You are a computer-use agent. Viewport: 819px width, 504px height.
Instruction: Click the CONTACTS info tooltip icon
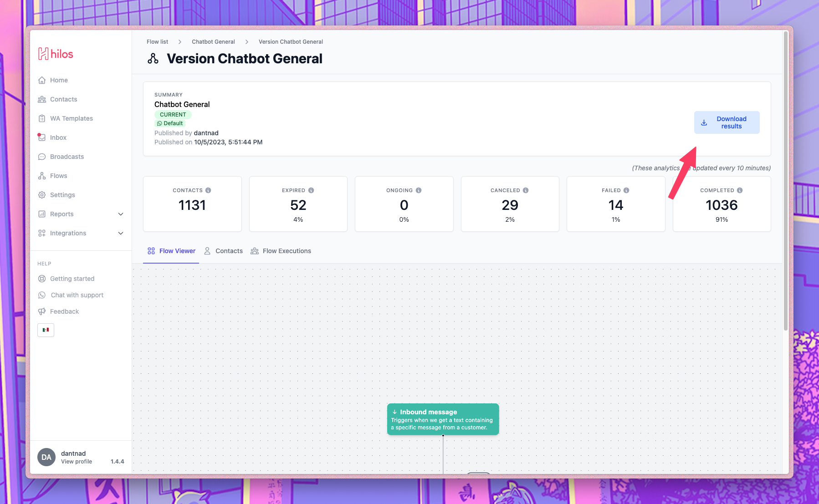coord(209,190)
